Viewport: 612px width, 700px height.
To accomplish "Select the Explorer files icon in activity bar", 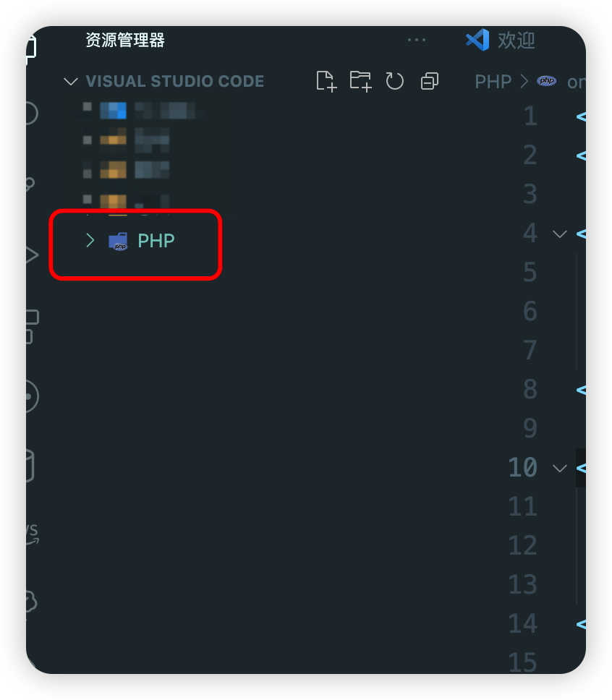I will (30, 47).
